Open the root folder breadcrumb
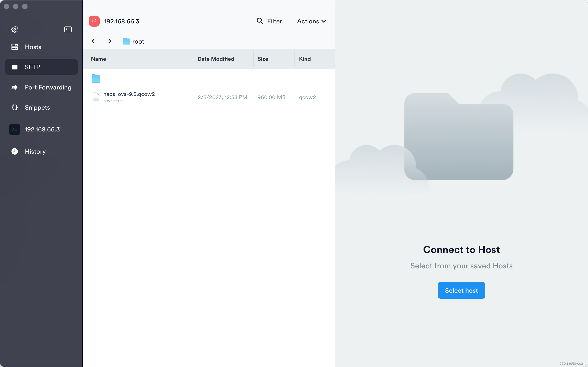 [x=134, y=41]
